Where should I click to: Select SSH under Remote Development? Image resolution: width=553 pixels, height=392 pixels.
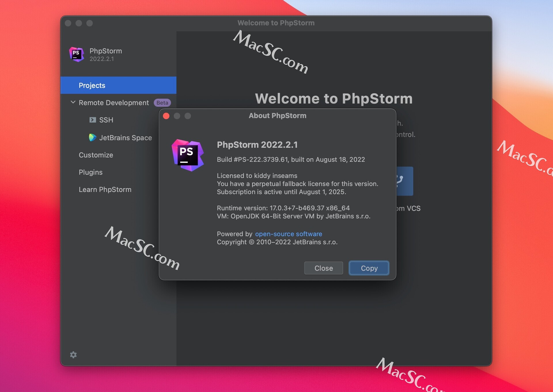click(106, 120)
